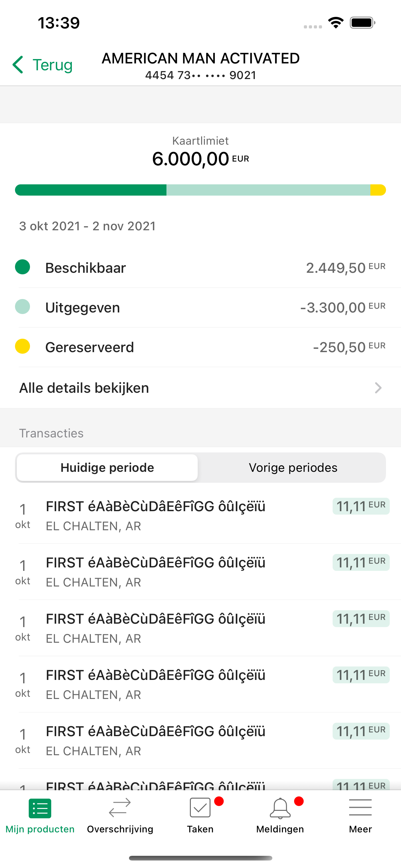Screen dimensions: 401x868
Task: Tap the Terug back label
Action: (52, 64)
